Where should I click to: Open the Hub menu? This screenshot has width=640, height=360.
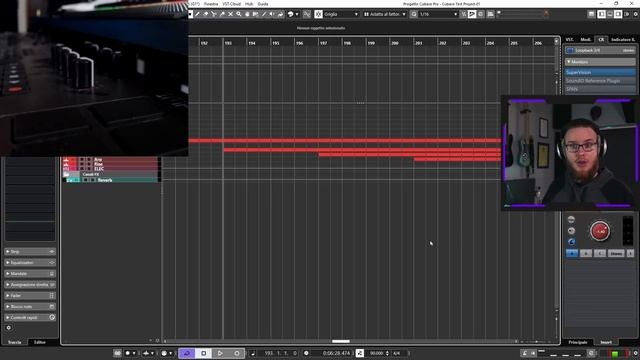pos(249,4)
